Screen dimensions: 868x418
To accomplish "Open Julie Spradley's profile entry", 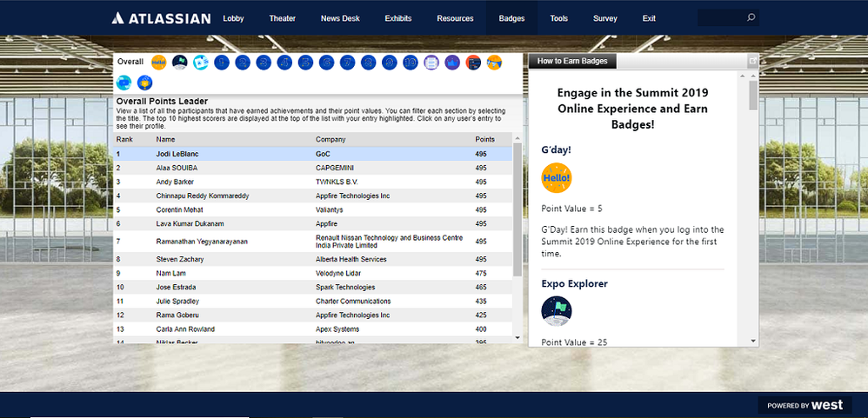I will 313,302.
